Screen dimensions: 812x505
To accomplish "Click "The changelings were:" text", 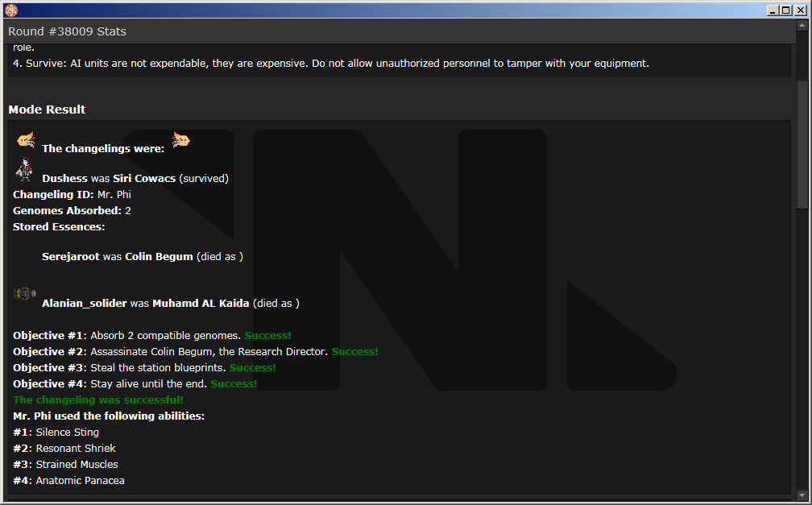I will (x=103, y=149).
